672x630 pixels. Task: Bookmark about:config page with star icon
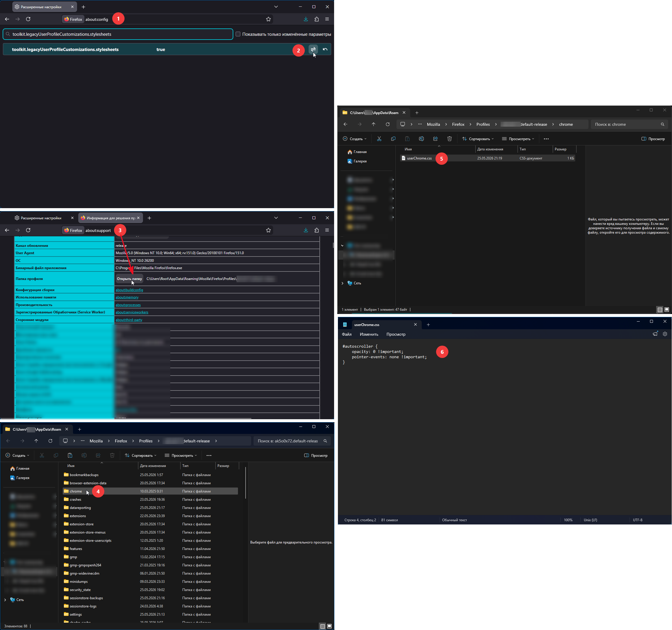(x=268, y=19)
